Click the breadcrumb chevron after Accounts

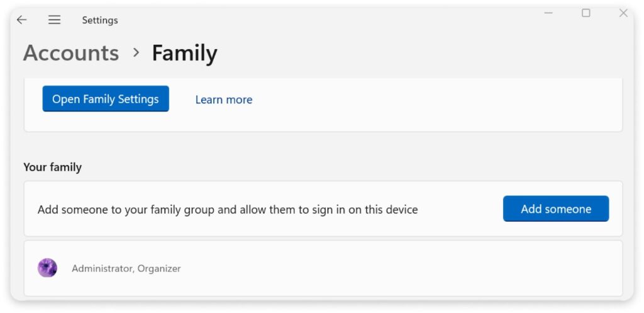click(x=136, y=53)
